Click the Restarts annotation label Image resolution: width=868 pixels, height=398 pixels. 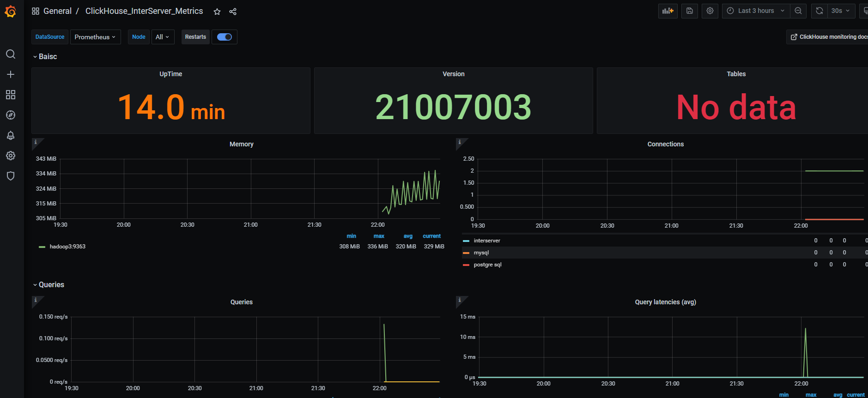tap(195, 37)
